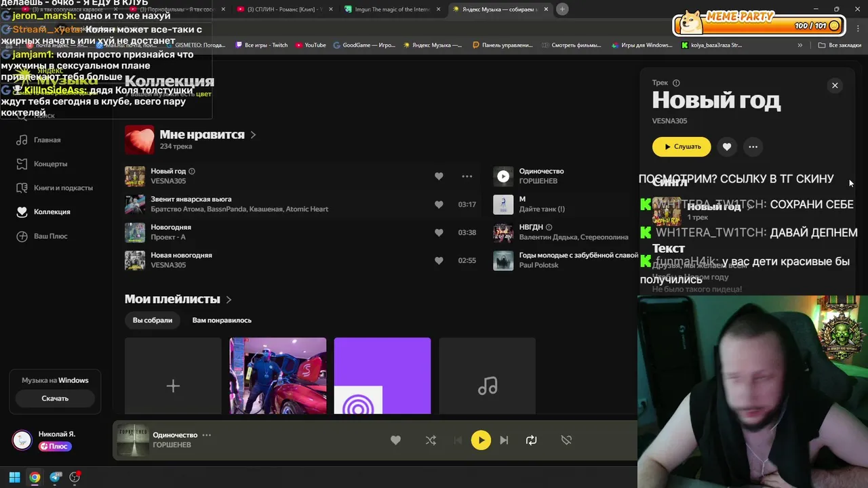Viewport: 868px width, 488px height.
Task: Expand Мои плейлисты chevron arrow
Action: 229,299
